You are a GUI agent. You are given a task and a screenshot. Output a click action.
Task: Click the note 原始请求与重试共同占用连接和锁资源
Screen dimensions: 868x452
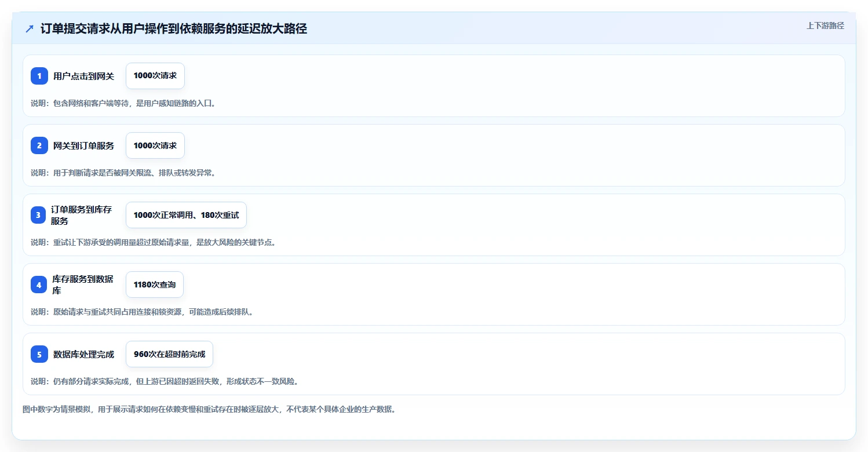tap(143, 312)
